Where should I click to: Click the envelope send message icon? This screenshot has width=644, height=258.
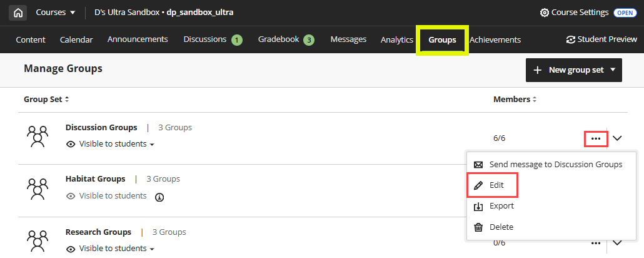pyautogui.click(x=478, y=165)
